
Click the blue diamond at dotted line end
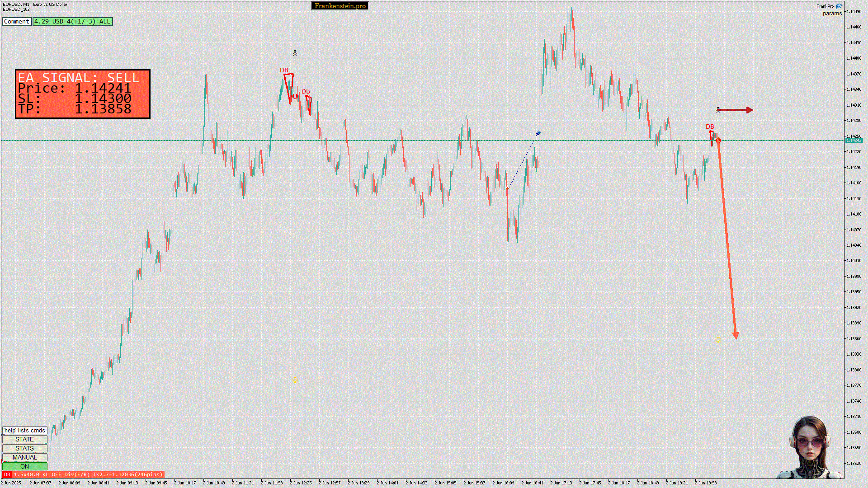click(x=538, y=133)
